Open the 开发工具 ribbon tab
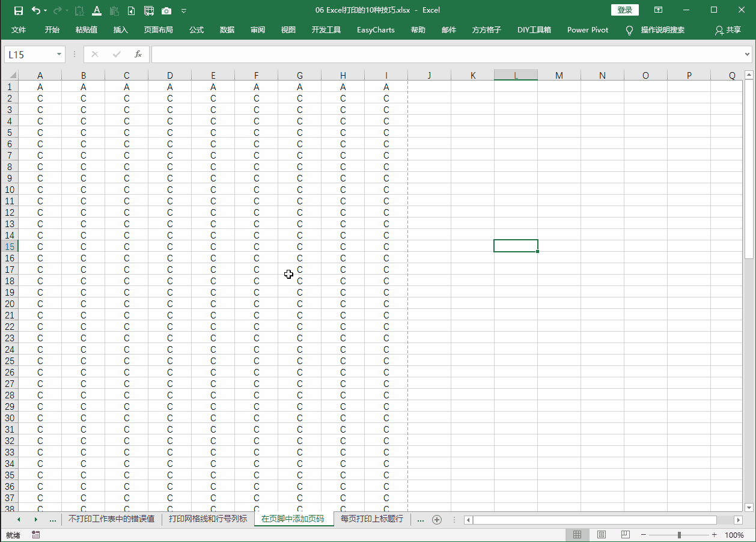 pyautogui.click(x=326, y=30)
